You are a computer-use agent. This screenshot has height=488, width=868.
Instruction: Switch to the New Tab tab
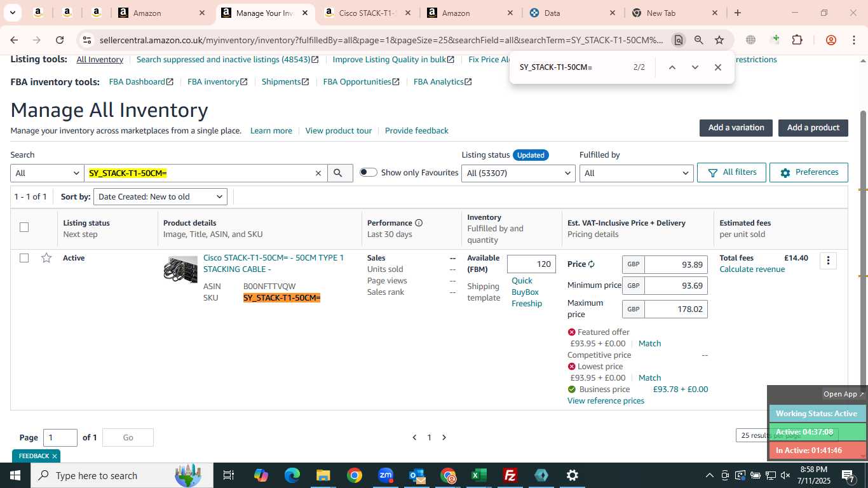[x=675, y=13]
